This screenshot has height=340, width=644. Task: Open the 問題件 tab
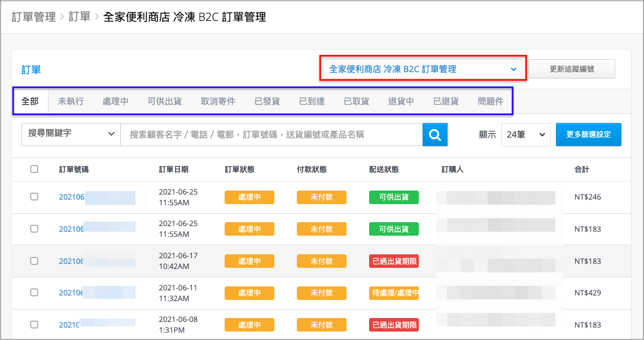click(x=491, y=101)
